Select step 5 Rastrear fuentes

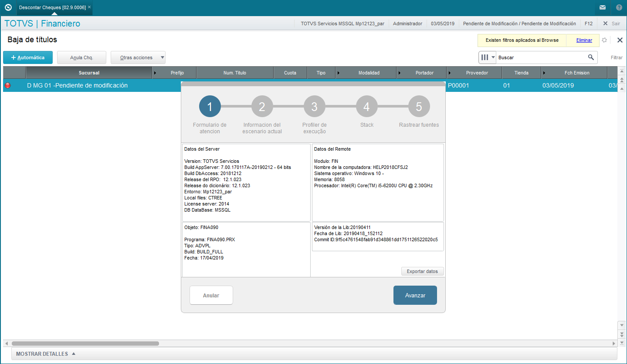(419, 107)
